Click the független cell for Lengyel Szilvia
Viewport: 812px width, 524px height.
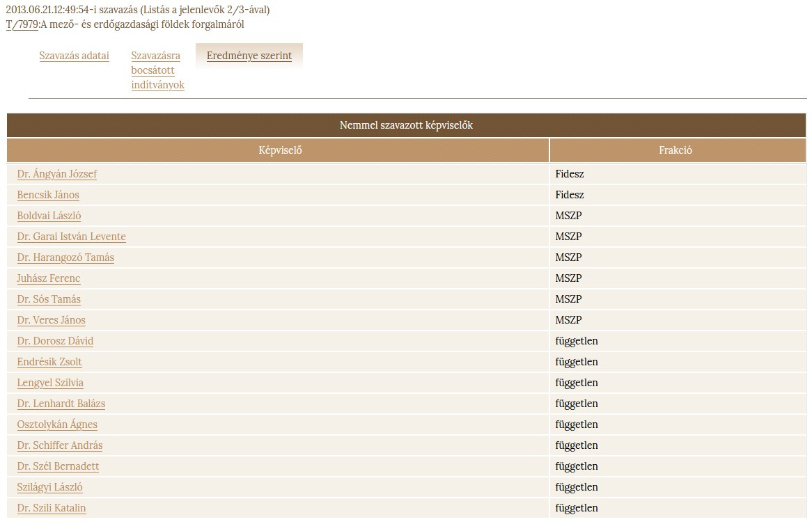(x=678, y=383)
